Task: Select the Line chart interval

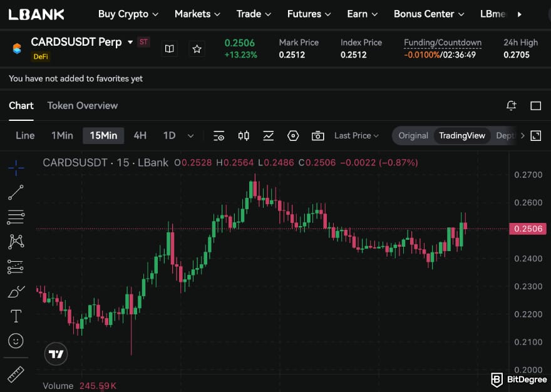Action: [x=25, y=136]
